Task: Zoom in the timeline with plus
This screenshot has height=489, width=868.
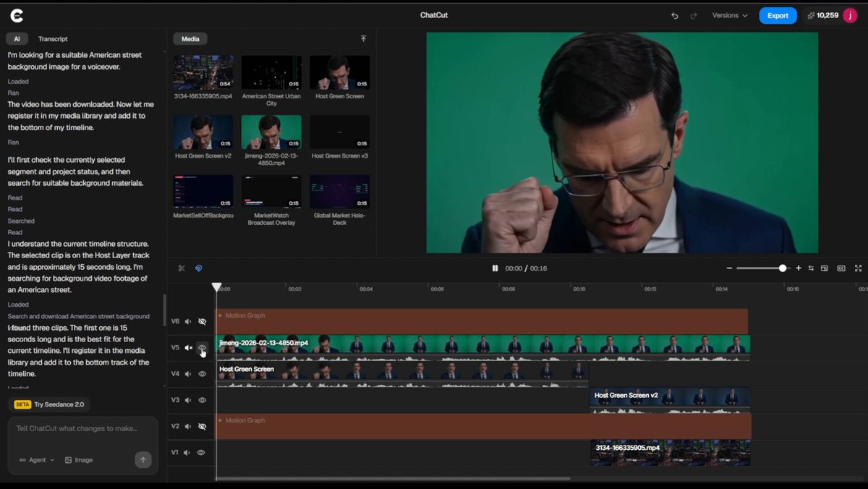Action: click(799, 268)
